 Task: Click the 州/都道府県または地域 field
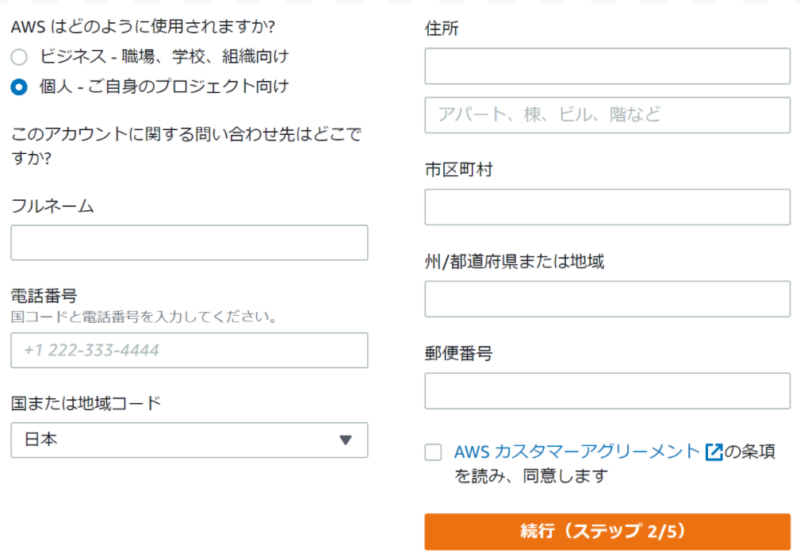[x=607, y=299]
